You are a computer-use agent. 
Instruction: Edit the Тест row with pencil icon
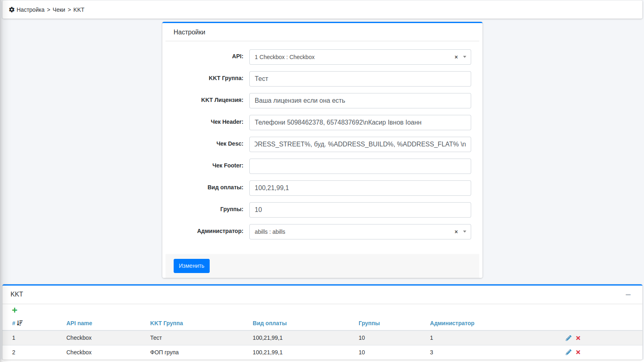pyautogui.click(x=568, y=338)
